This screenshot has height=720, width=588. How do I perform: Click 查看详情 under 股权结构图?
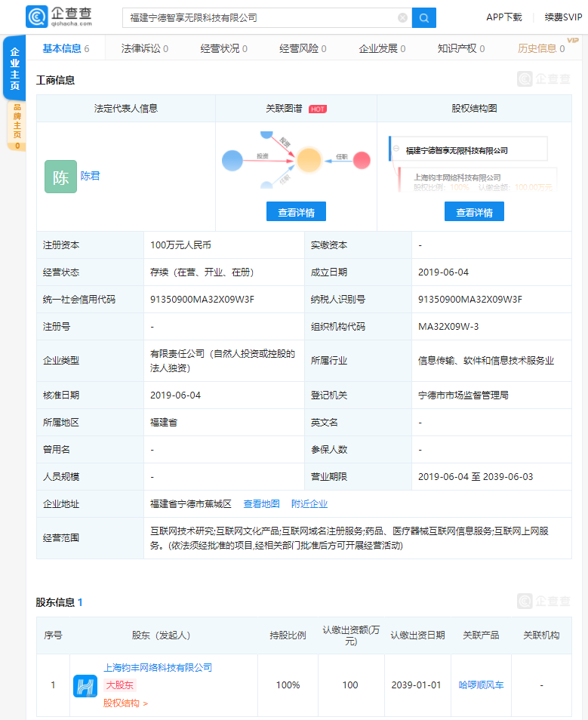(474, 211)
